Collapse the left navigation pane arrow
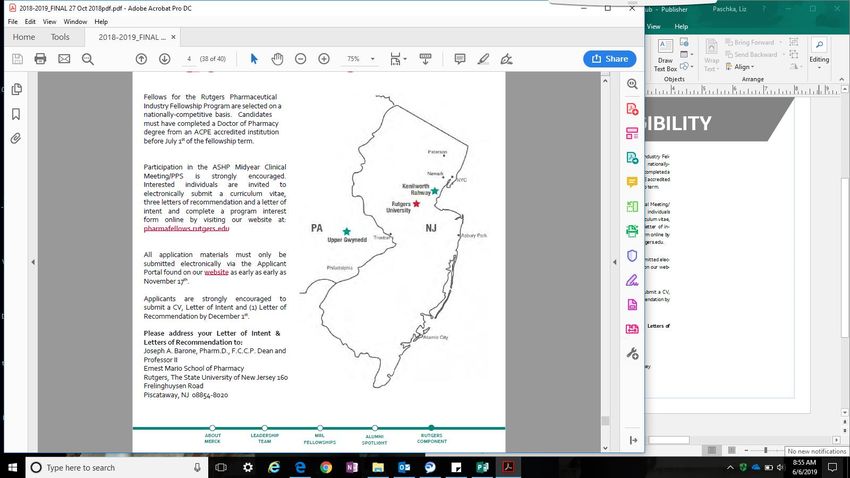 pos(33,262)
